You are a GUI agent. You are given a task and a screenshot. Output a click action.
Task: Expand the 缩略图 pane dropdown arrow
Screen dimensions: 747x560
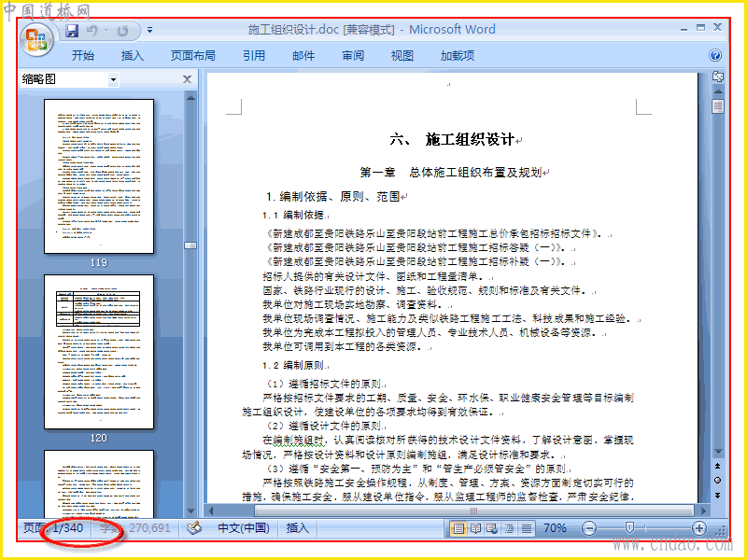[x=113, y=79]
